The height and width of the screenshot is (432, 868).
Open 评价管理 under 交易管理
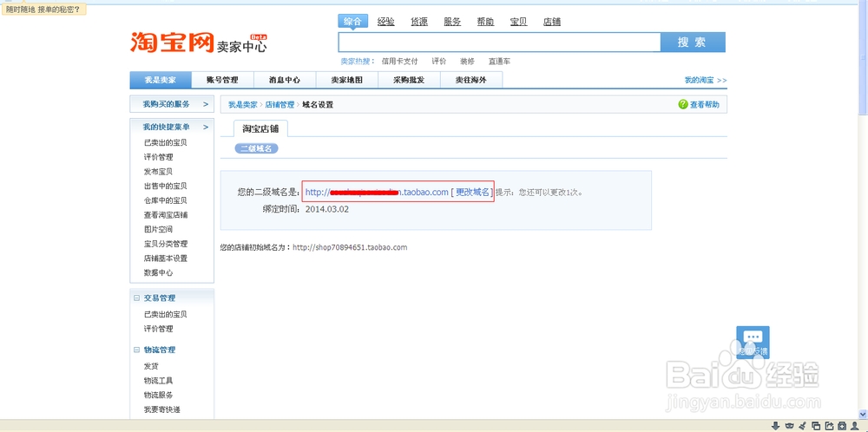tap(158, 329)
